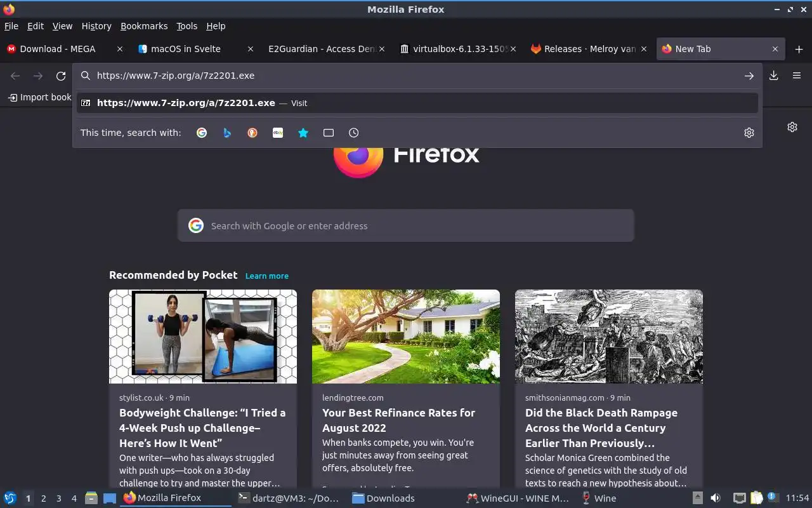Viewport: 812px width, 508px height.
Task: Click the show desktop taskbar icon
Action: coord(110,498)
